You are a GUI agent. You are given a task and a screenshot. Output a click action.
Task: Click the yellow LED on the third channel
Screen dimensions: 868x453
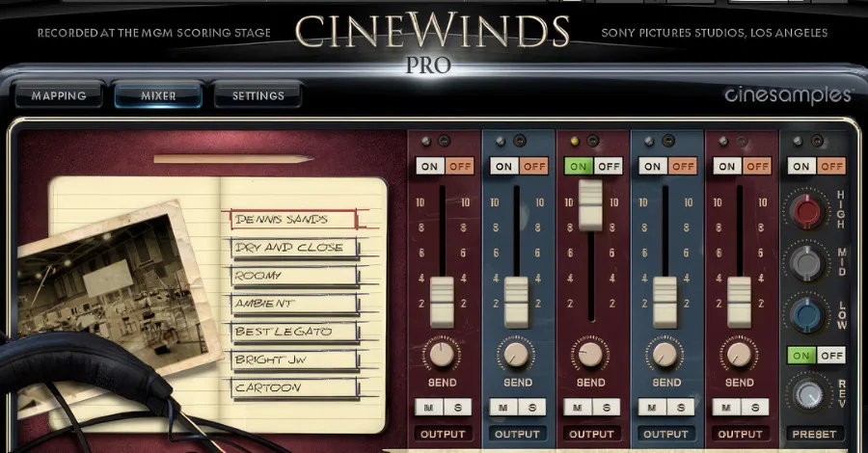pos(575,142)
